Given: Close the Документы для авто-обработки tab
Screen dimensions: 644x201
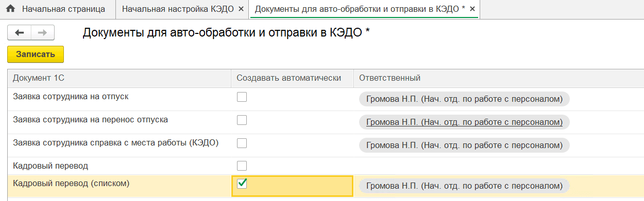Looking at the screenshot, I should [x=472, y=9].
